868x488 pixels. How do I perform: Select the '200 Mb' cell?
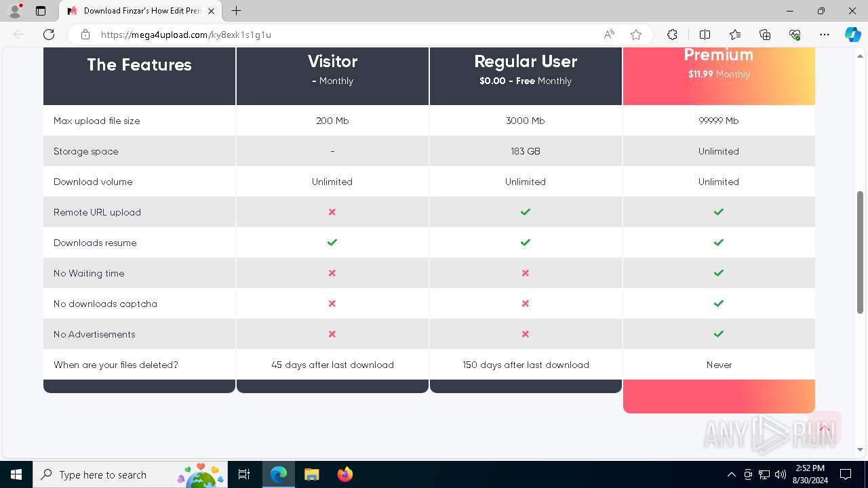[332, 121]
